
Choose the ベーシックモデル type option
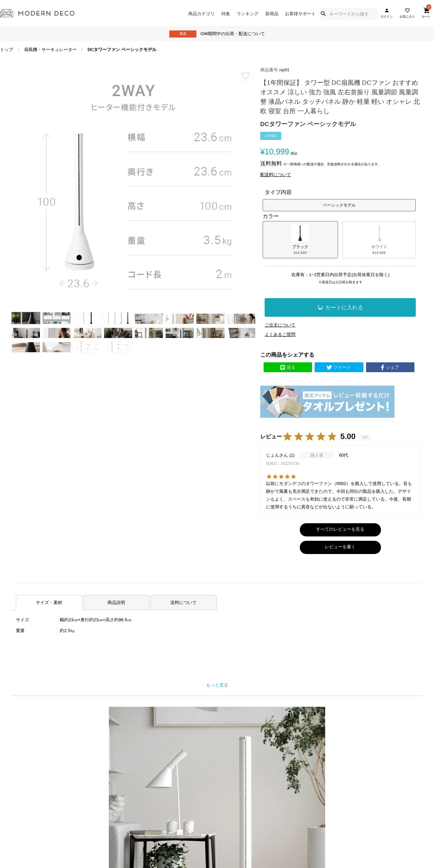(339, 205)
